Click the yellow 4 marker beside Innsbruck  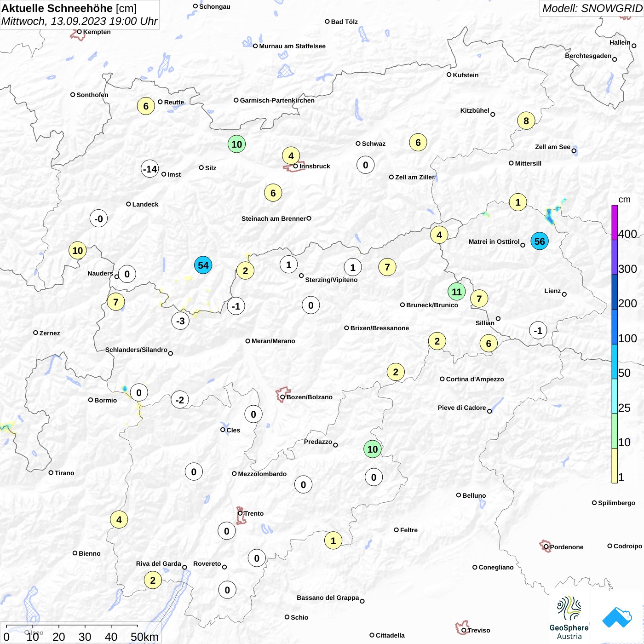pyautogui.click(x=291, y=155)
